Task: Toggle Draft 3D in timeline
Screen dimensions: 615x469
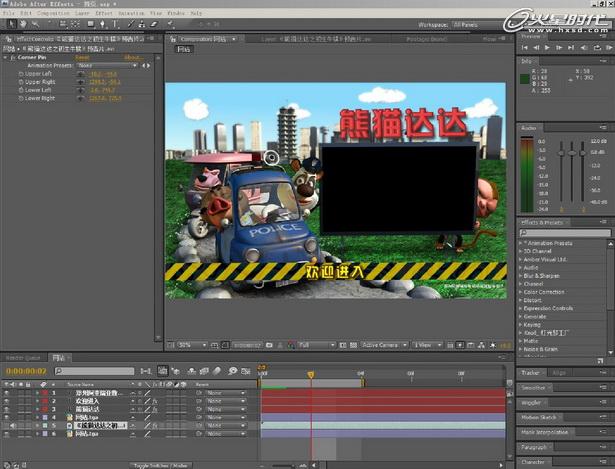Action: [x=176, y=371]
